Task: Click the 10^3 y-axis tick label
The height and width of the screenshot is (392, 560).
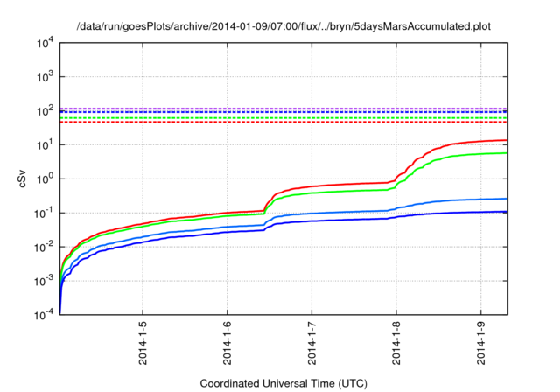Action: coord(45,77)
